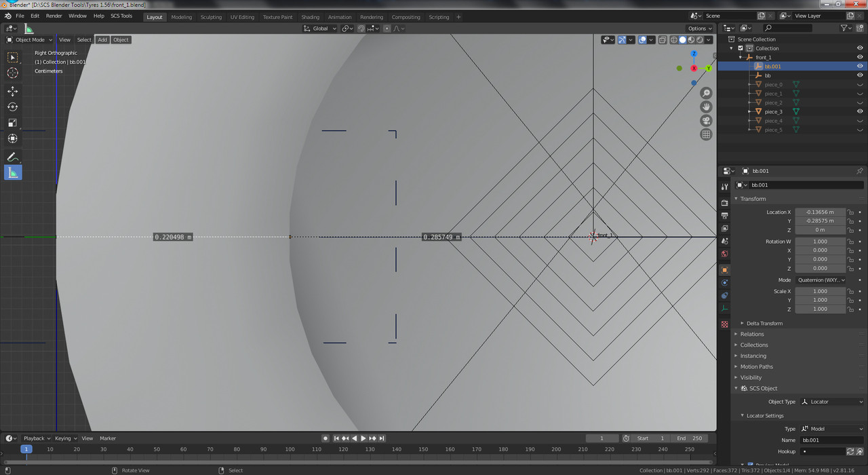The image size is (868, 475).
Task: Click frame 100 on the timeline
Action: [x=290, y=449]
